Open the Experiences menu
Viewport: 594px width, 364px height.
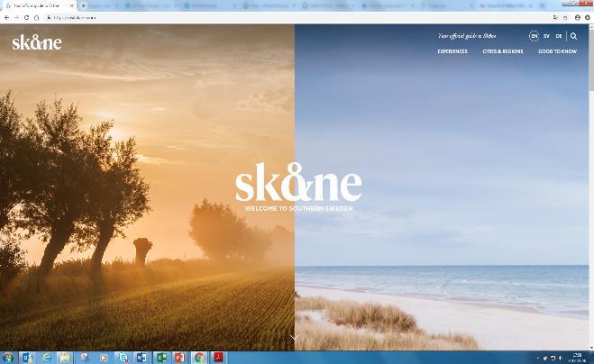pos(452,51)
